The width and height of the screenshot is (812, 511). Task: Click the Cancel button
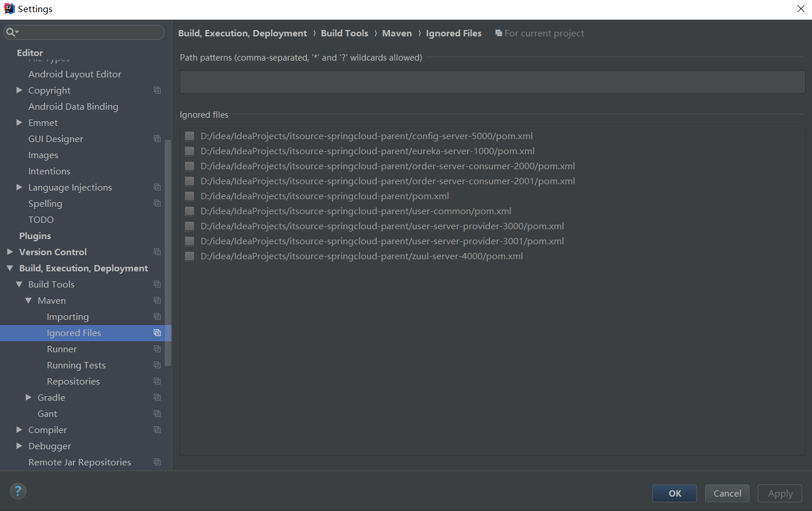coord(727,493)
